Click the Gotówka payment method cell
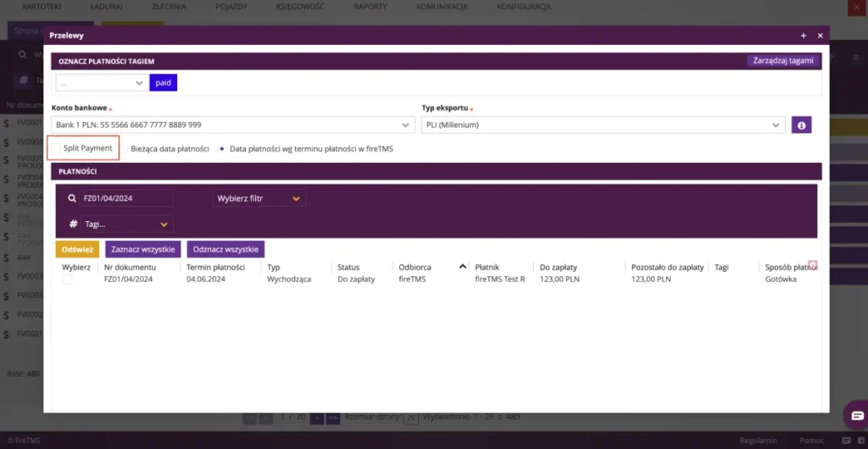The width and height of the screenshot is (868, 449). pos(781,280)
